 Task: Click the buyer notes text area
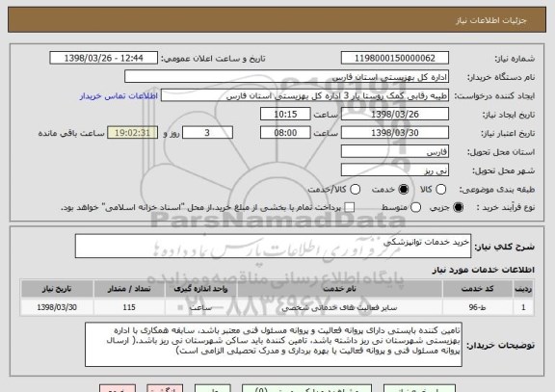tap(274, 344)
